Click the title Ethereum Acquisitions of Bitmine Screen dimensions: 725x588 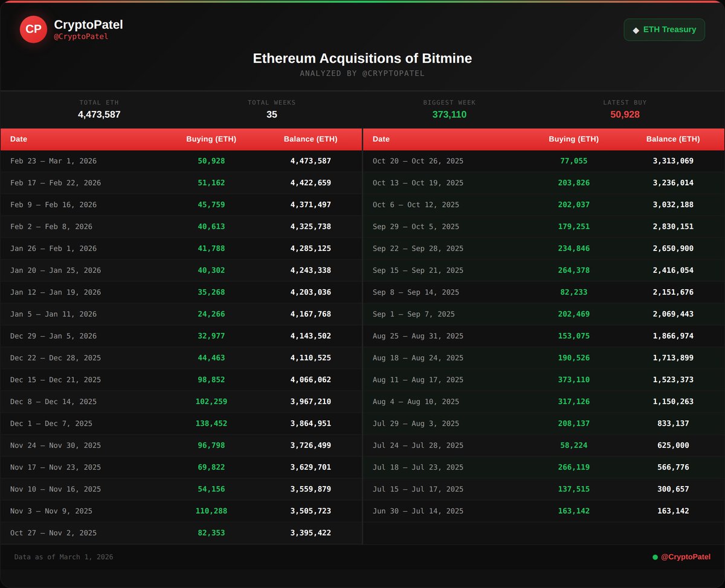point(362,59)
